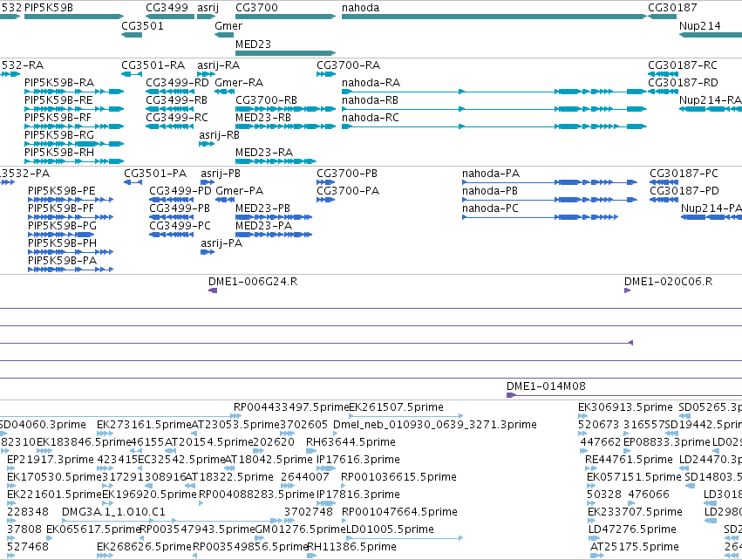742x560 pixels.
Task: Click the PIP5K59B-PA protein glyph
Action: click(x=71, y=270)
